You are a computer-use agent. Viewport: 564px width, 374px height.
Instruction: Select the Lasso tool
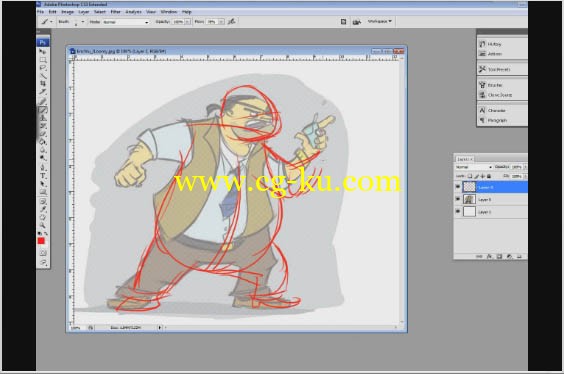[x=43, y=68]
